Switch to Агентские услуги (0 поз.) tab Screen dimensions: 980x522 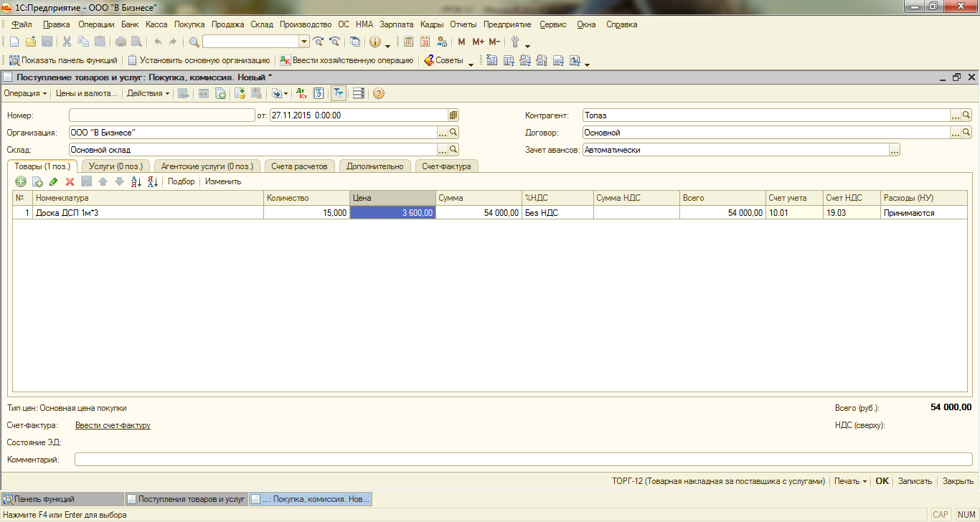(207, 166)
